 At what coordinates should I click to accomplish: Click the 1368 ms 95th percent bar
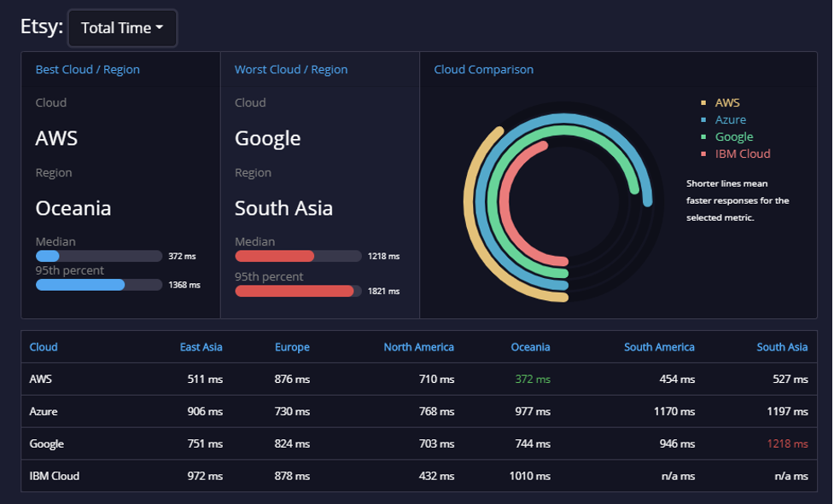click(99, 285)
